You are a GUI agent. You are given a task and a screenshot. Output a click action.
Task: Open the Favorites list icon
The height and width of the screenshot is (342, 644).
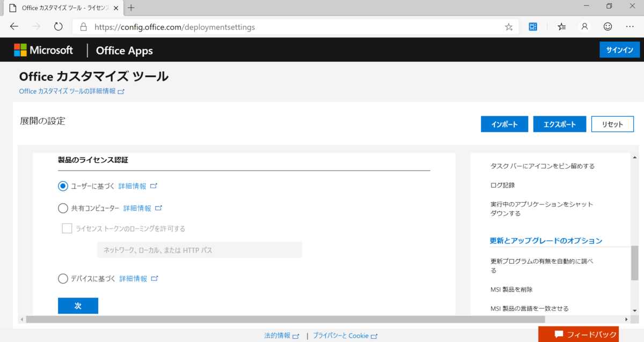pyautogui.click(x=561, y=26)
